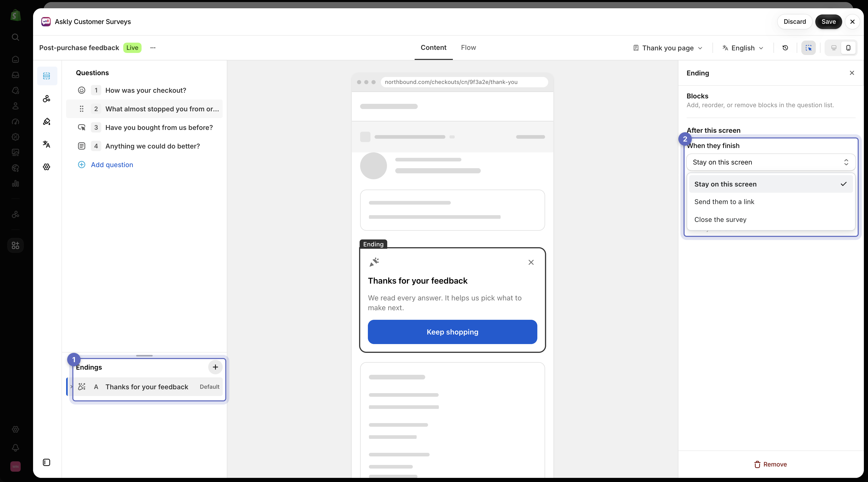Click the Askly app logo
The height and width of the screenshot is (482, 868).
(46, 21)
